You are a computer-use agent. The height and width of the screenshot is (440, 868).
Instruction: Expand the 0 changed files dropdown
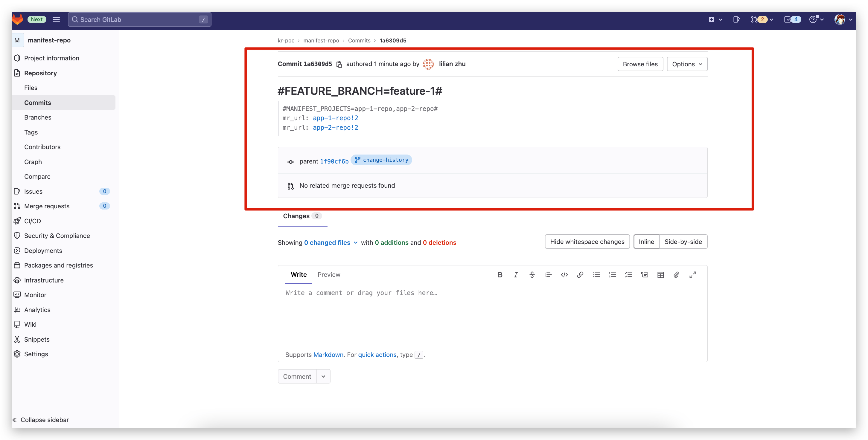[331, 242]
